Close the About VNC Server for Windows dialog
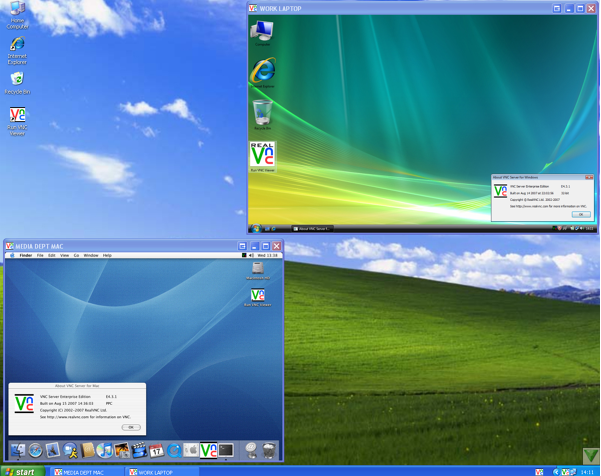Viewport: 601px width, 476px height. [x=589, y=177]
